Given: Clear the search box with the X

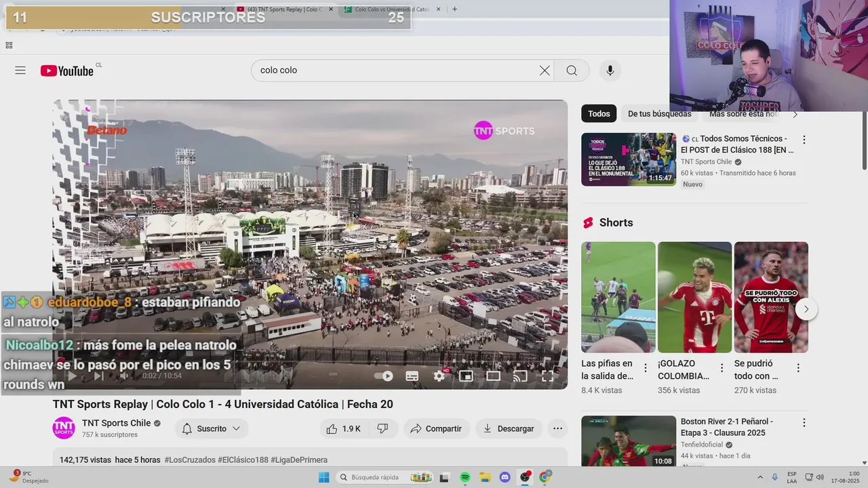Looking at the screenshot, I should (x=545, y=70).
